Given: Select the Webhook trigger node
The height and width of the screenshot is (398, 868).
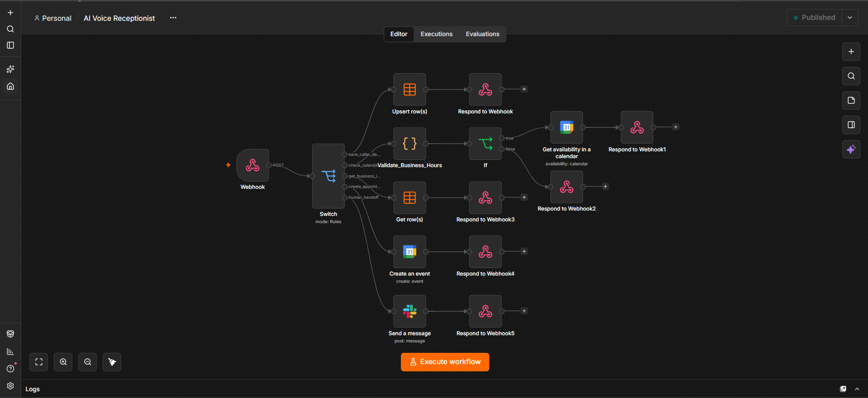Looking at the screenshot, I should [x=252, y=165].
